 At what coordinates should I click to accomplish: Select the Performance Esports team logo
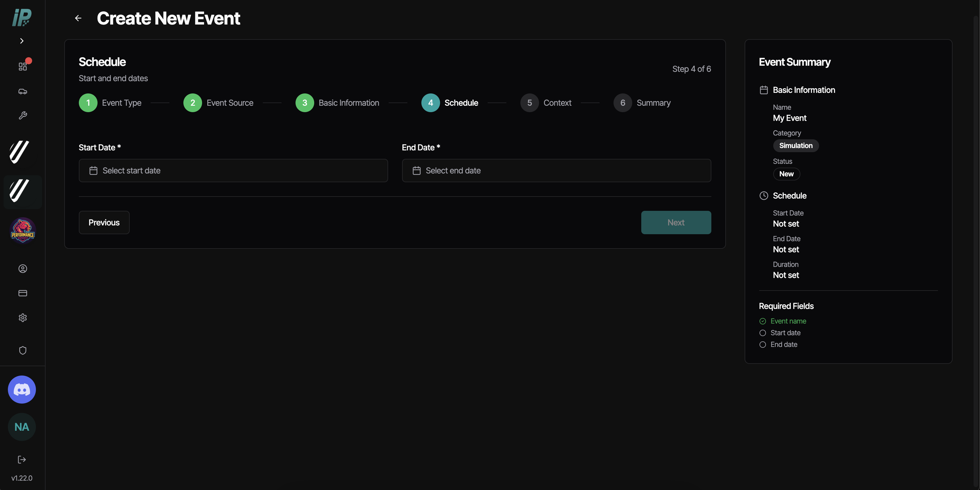tap(22, 230)
